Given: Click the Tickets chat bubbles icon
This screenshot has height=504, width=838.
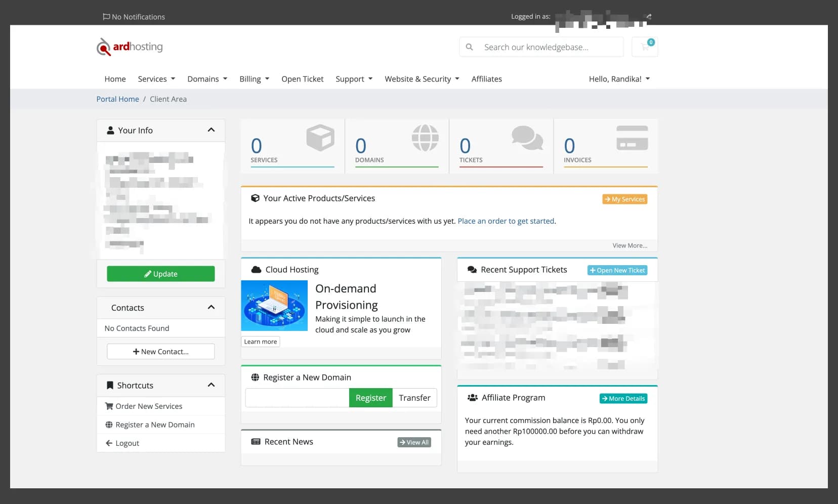Looking at the screenshot, I should pos(527,138).
